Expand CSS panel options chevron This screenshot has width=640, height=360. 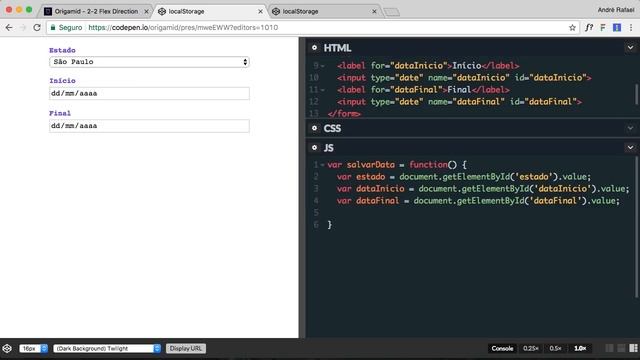(630, 128)
